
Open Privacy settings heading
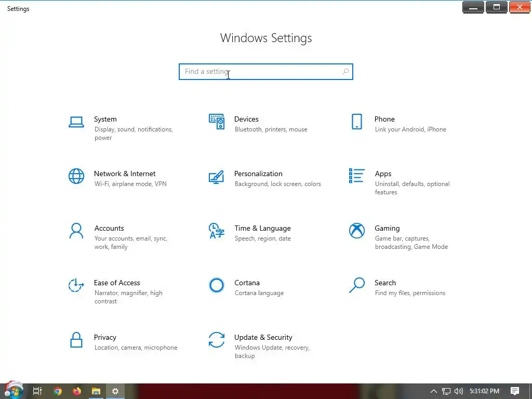105,338
